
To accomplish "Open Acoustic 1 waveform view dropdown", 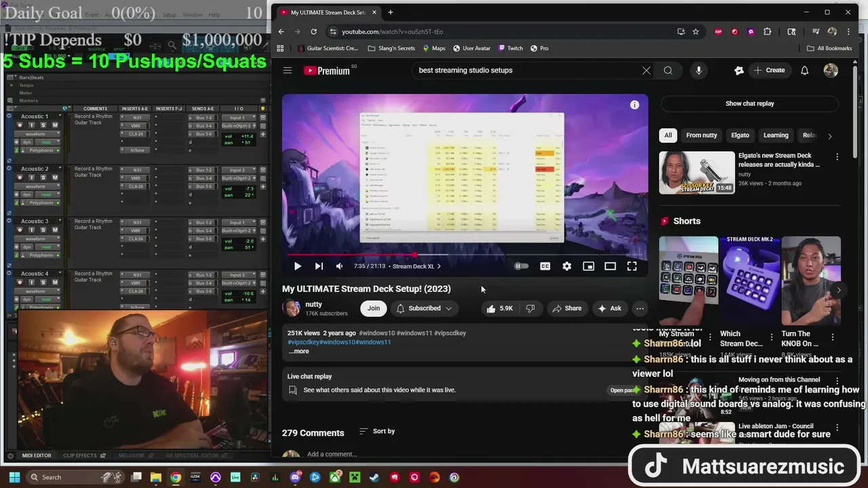I will click(x=36, y=134).
